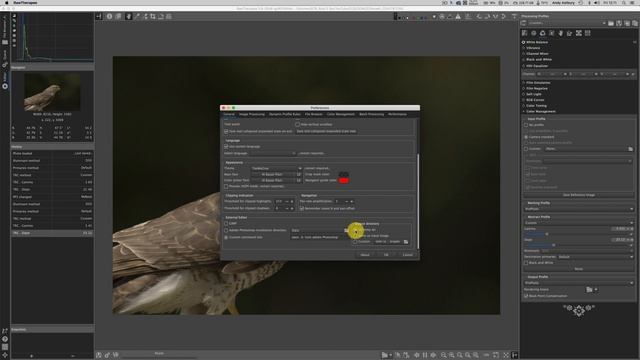This screenshot has height=360, width=640.
Task: Enable Pseudo-HiDPI mode checkbox
Action: tap(226, 186)
